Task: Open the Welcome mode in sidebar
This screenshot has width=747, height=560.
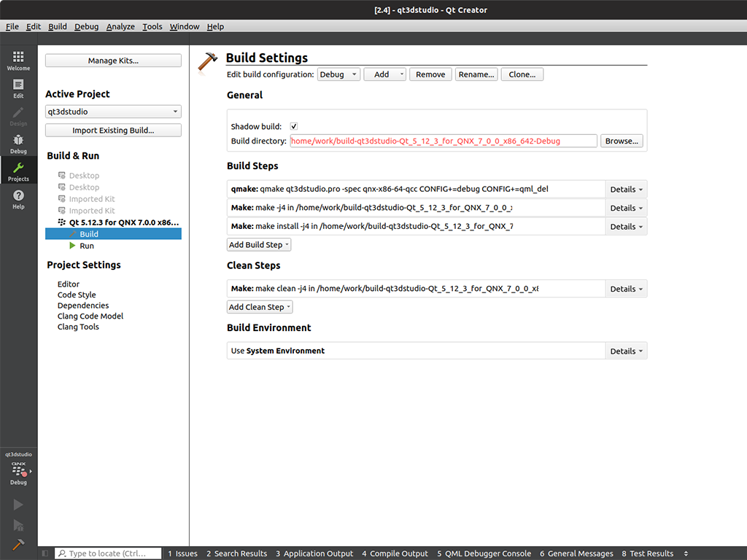Action: (x=18, y=61)
